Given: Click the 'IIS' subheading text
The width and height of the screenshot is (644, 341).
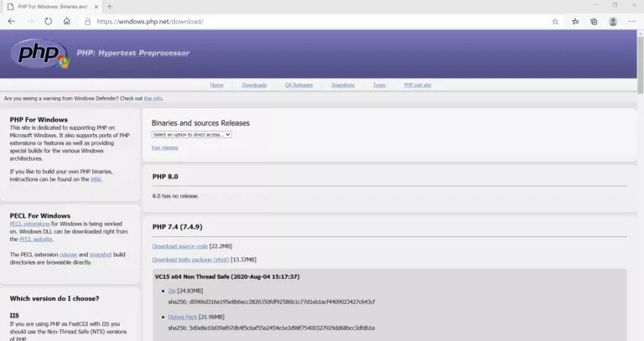Looking at the screenshot, I should pos(14,316).
